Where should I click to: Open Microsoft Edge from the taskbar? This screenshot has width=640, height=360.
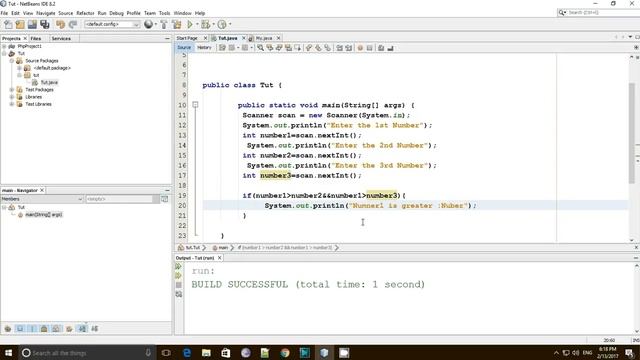pos(187,353)
